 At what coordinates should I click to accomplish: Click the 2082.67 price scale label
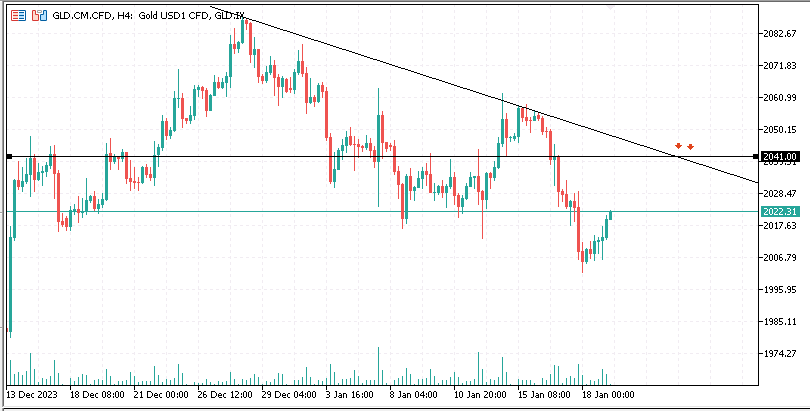click(x=778, y=34)
